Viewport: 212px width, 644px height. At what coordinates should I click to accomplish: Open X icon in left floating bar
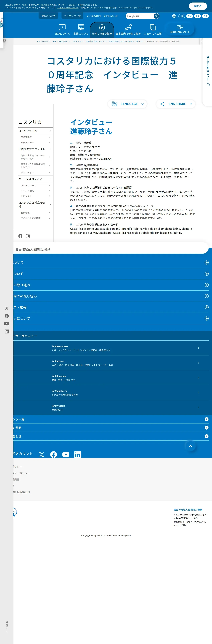[x=7, y=308]
